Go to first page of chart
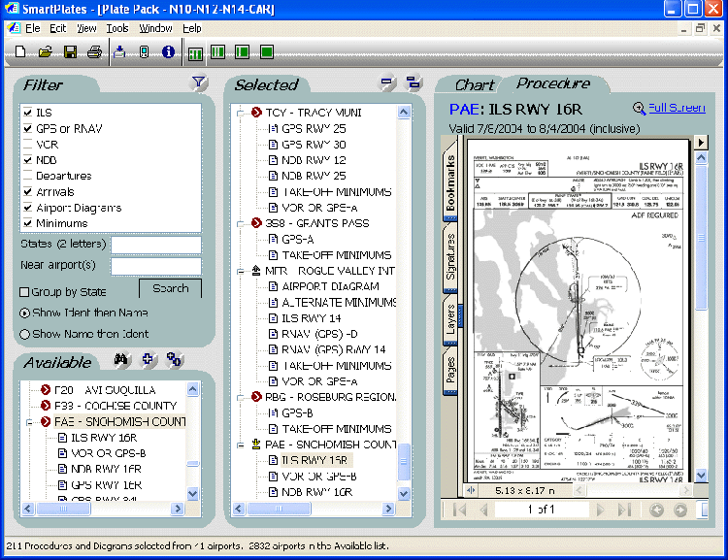The height and width of the screenshot is (560, 728). [x=459, y=510]
